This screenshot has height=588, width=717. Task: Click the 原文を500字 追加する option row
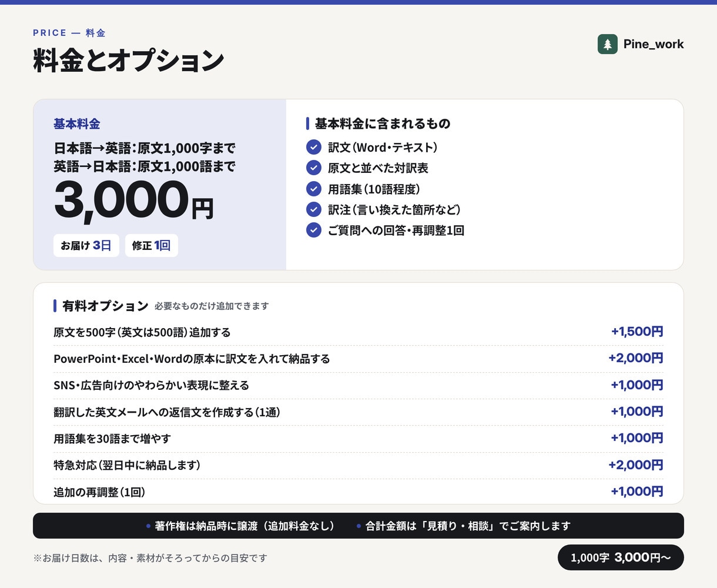[358, 332]
